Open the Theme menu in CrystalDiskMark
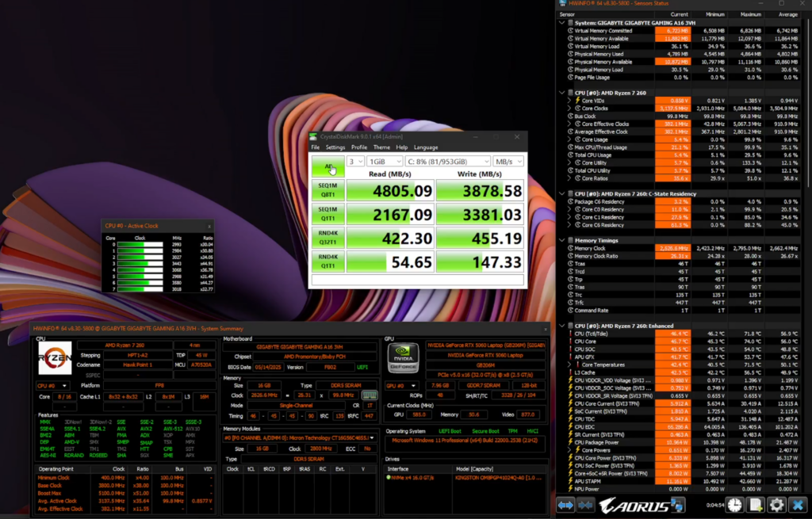The image size is (812, 519). coord(381,147)
